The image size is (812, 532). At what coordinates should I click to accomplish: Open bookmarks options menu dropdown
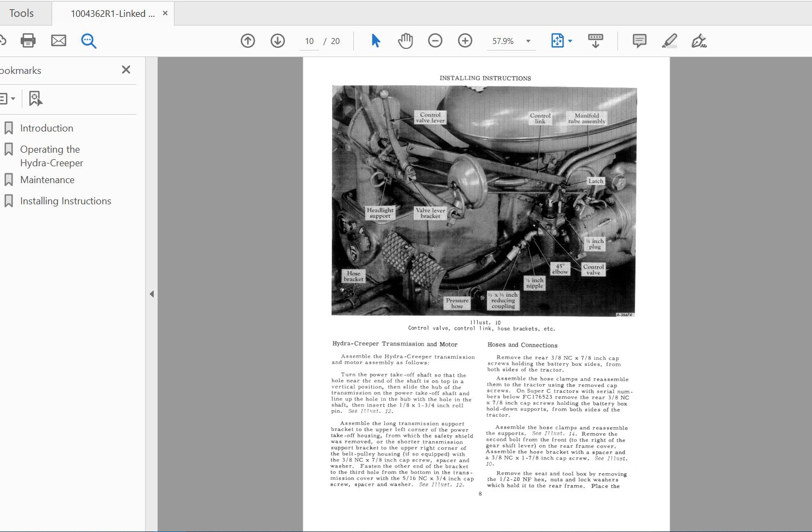point(7,99)
